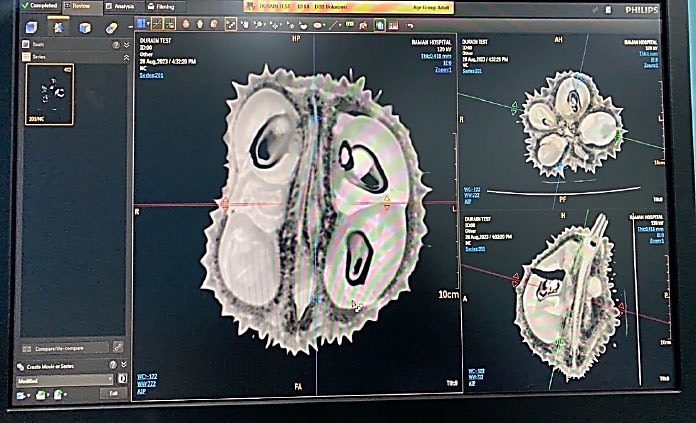This screenshot has height=423, width=696.
Task: Click the Compare/Un-compare button
Action: tap(66, 346)
